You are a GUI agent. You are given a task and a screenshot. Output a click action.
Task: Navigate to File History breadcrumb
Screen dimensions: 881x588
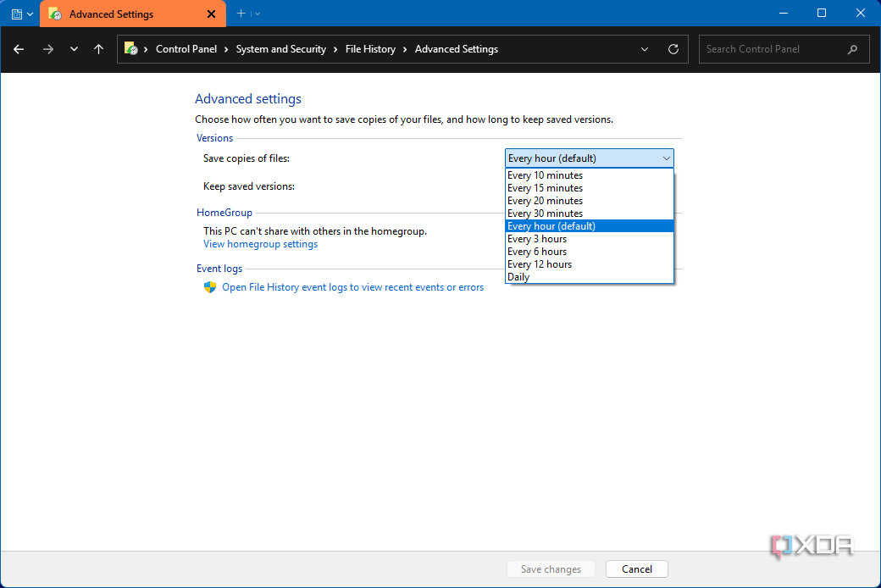(370, 49)
